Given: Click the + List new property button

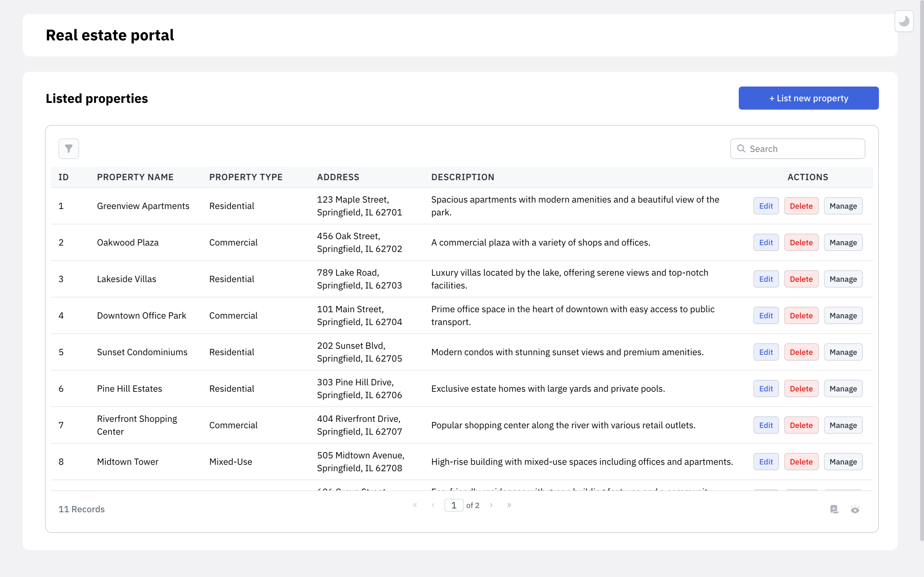Looking at the screenshot, I should (808, 98).
